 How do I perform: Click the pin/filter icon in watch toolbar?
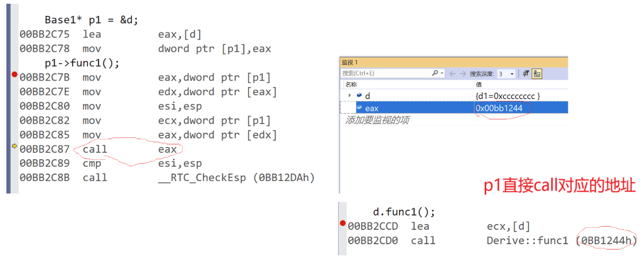coord(526,74)
